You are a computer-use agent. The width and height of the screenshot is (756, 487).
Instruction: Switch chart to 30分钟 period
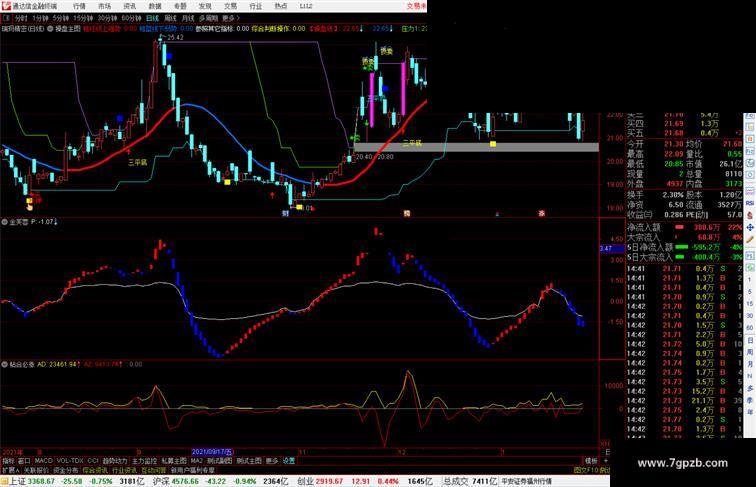pos(107,18)
